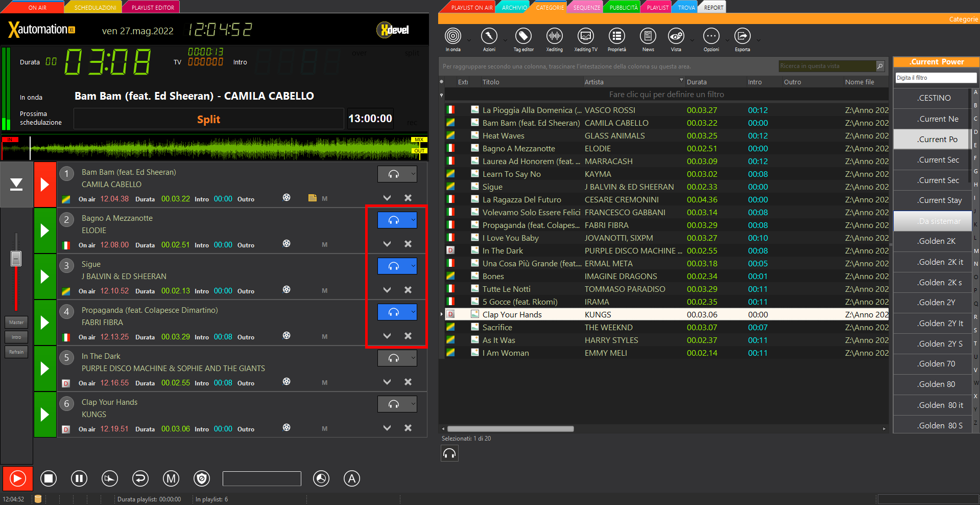The height and width of the screenshot is (505, 980).
Task: Select the .Current Stay category button
Action: coord(932,200)
